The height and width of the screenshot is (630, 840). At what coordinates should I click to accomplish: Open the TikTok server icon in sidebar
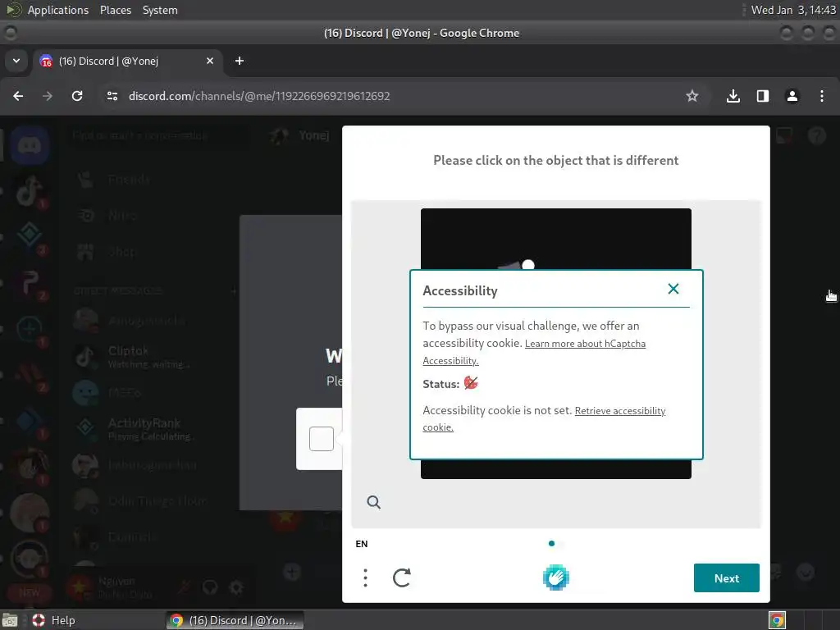tap(30, 190)
